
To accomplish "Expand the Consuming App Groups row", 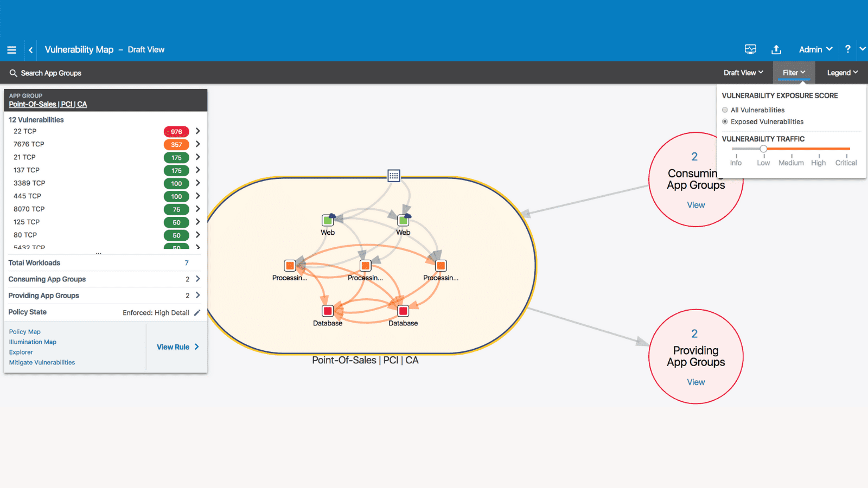I will 198,279.
